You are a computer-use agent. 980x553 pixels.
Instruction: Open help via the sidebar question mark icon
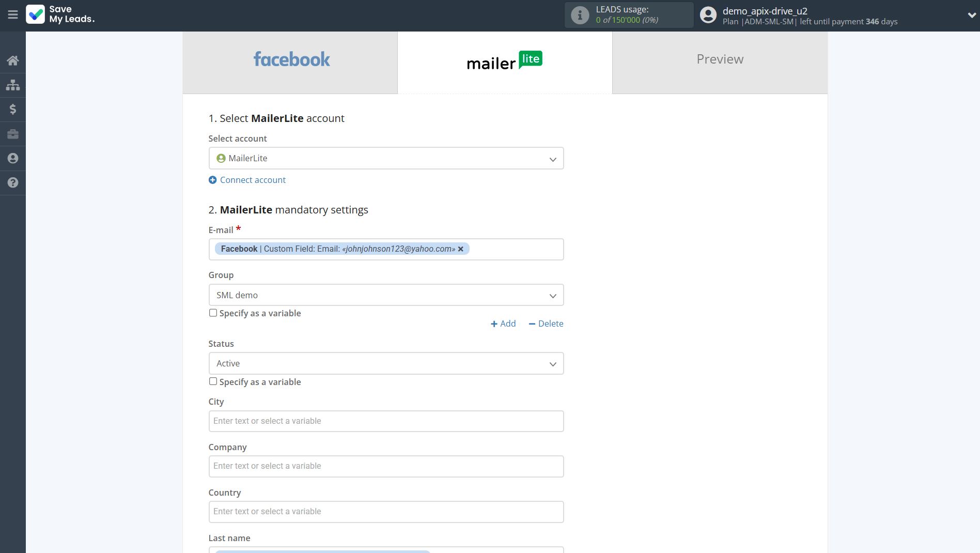click(13, 182)
